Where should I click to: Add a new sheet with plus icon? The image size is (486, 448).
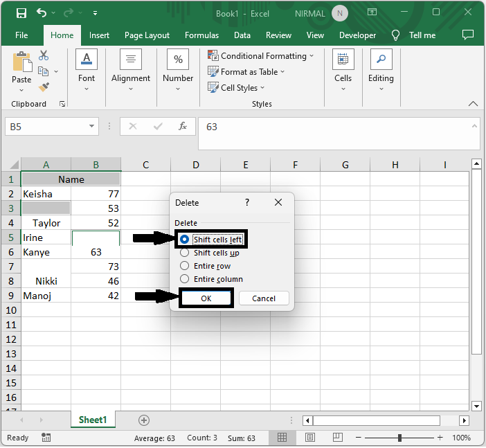pos(144,420)
